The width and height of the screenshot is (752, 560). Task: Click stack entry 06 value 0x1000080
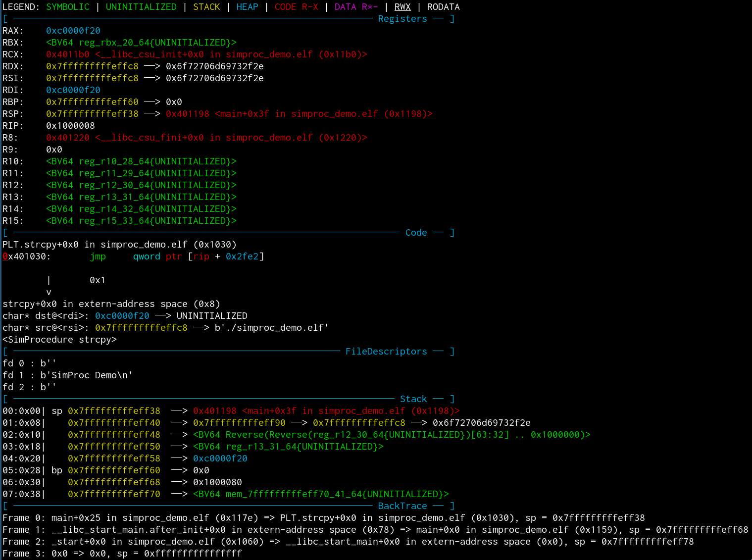217,482
